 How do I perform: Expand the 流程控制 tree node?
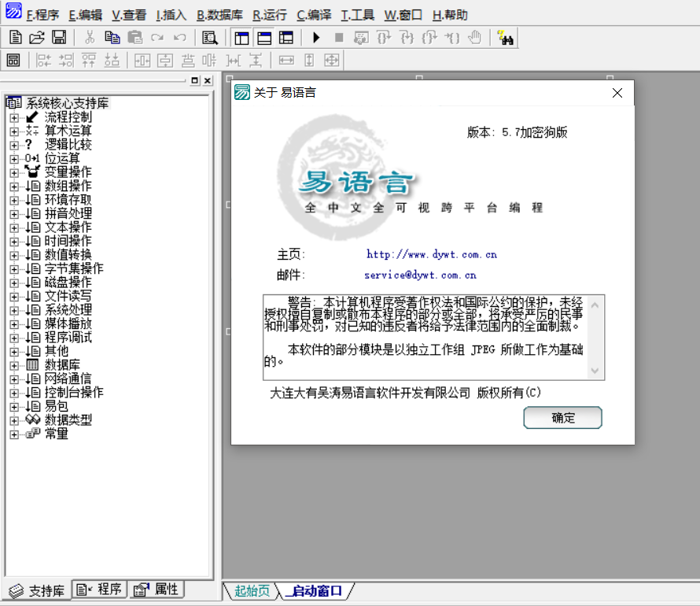[x=14, y=118]
